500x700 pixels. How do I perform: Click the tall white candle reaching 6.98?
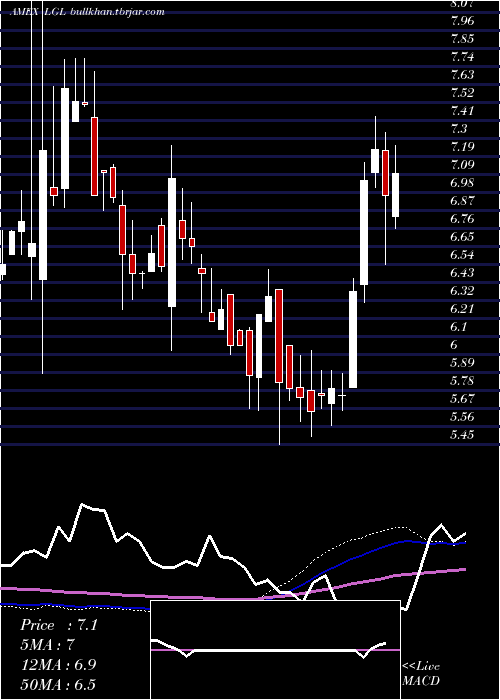coord(364,232)
